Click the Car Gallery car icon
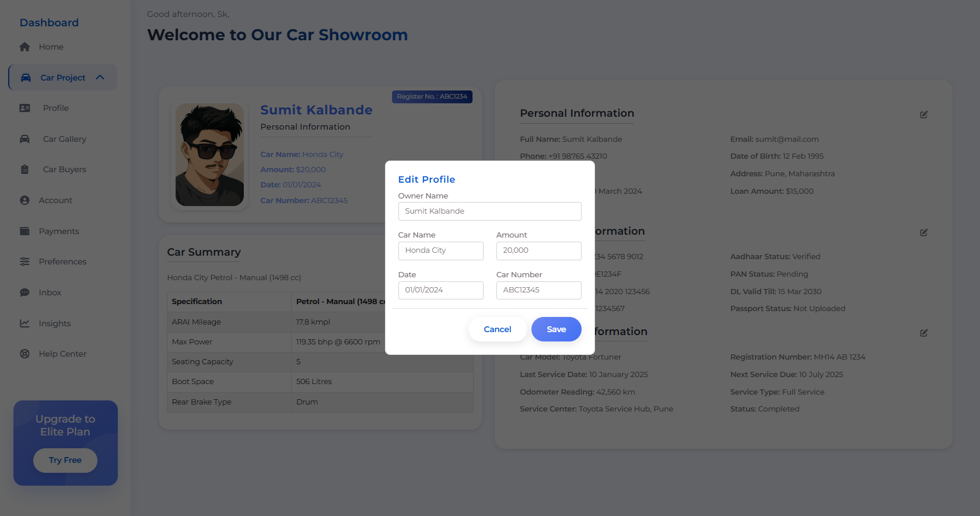This screenshot has width=980, height=516. click(x=24, y=139)
